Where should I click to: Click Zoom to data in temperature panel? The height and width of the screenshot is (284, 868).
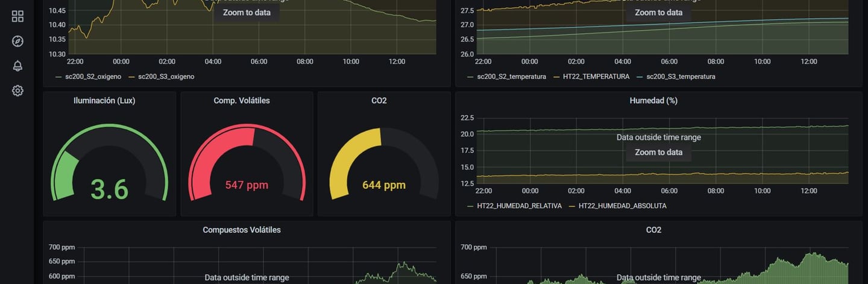click(x=658, y=13)
